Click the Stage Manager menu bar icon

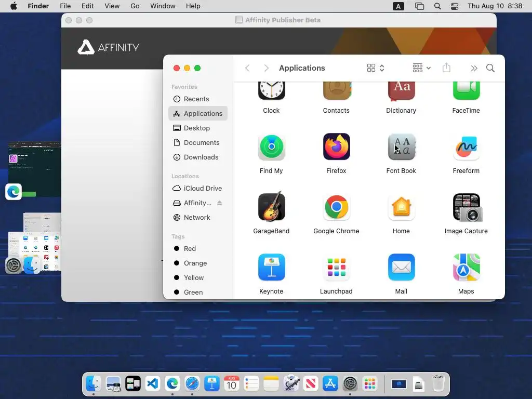[x=420, y=6]
